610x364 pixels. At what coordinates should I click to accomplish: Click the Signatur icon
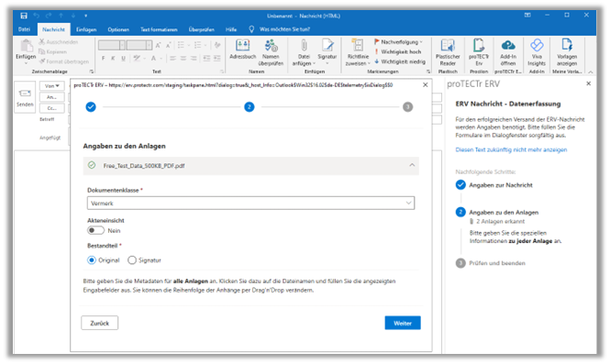pos(327,46)
